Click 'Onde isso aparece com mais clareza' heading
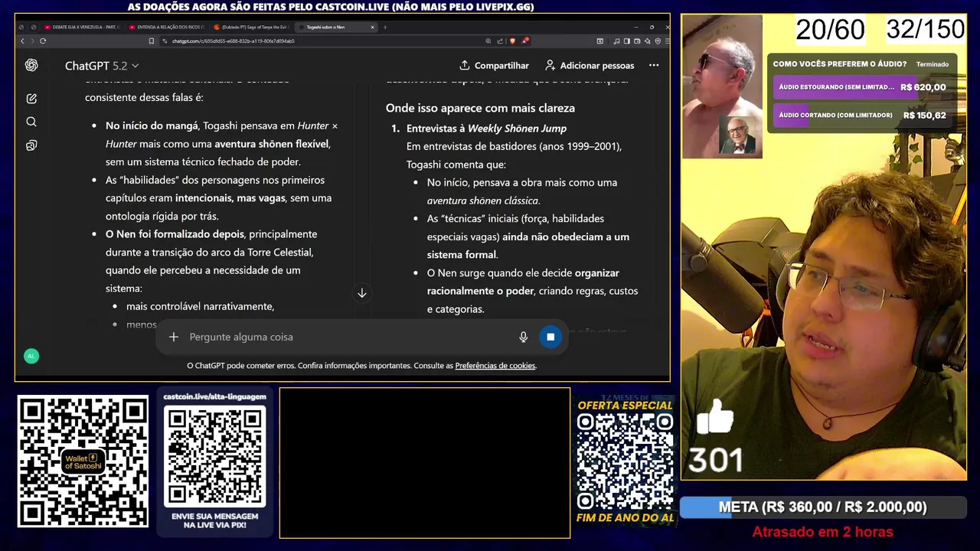This screenshot has height=551, width=980. (480, 108)
